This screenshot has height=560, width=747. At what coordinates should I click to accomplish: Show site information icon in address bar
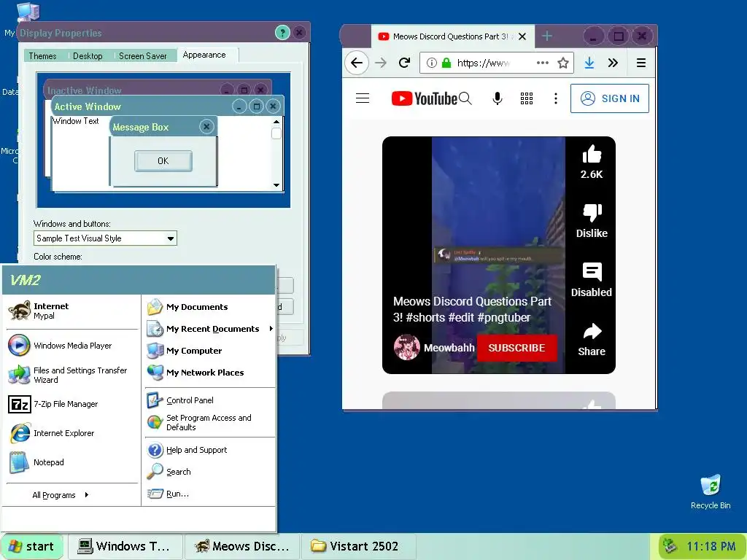click(x=431, y=63)
